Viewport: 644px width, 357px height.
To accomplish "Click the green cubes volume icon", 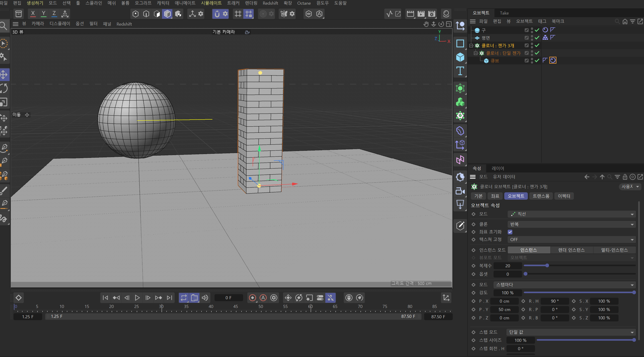I will [460, 102].
